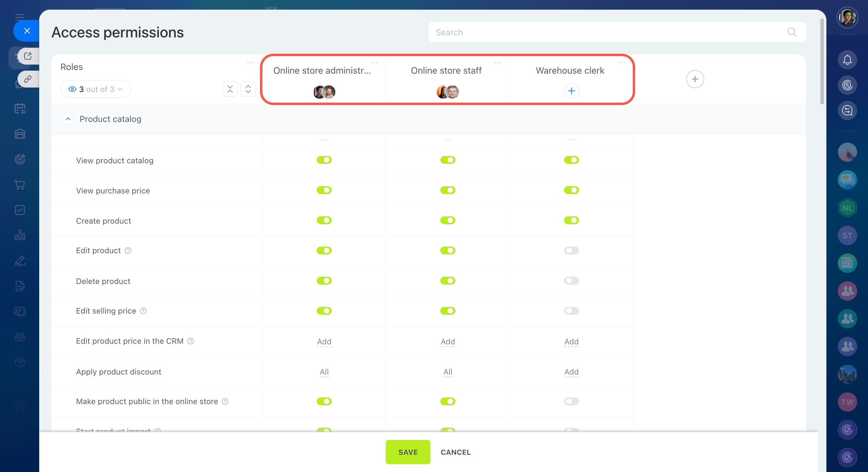This screenshot has width=868, height=472.
Task: Click the search magnifier icon
Action: (791, 32)
